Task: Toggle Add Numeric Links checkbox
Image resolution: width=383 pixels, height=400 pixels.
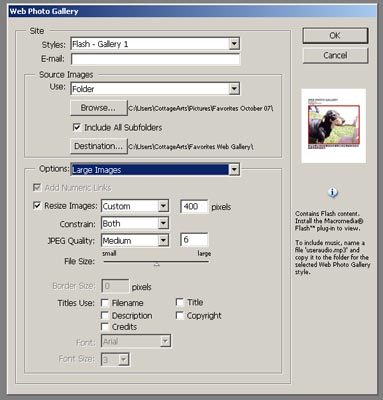Action: 37,188
